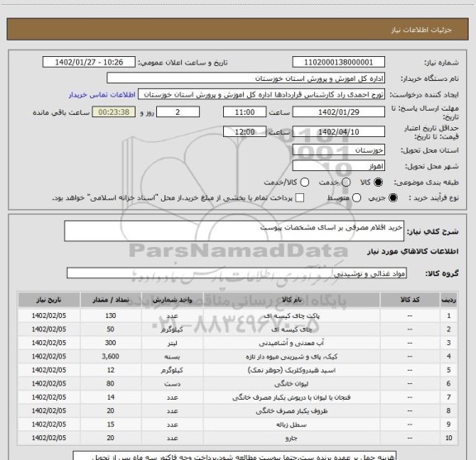Click the buyer organization name field
Image resolution: width=476 pixels, height=460 pixels.
246,78
